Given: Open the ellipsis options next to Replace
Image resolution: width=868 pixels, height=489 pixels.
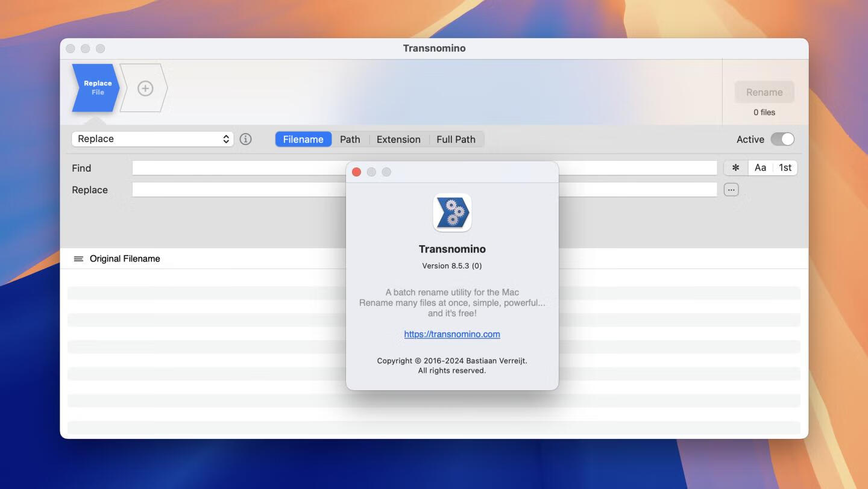Looking at the screenshot, I should (x=731, y=190).
